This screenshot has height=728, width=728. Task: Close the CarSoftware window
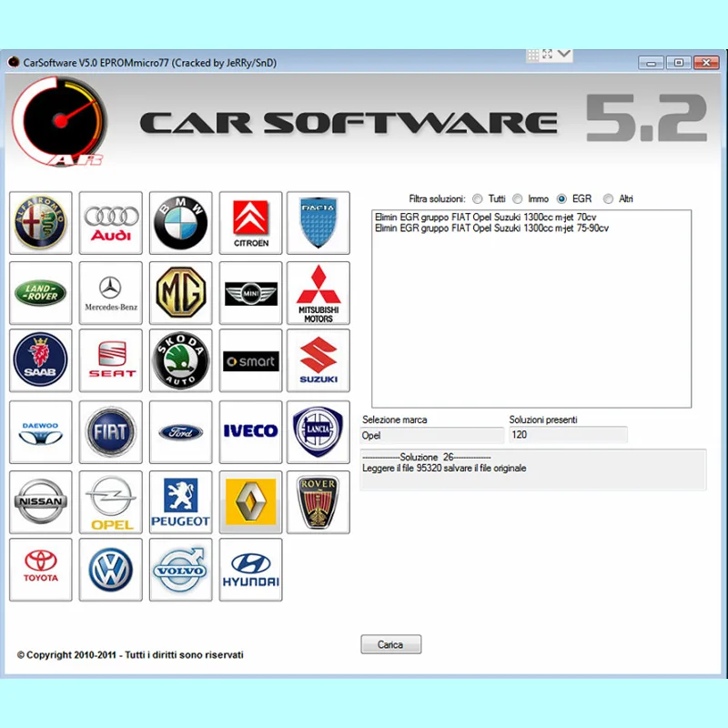[x=707, y=63]
